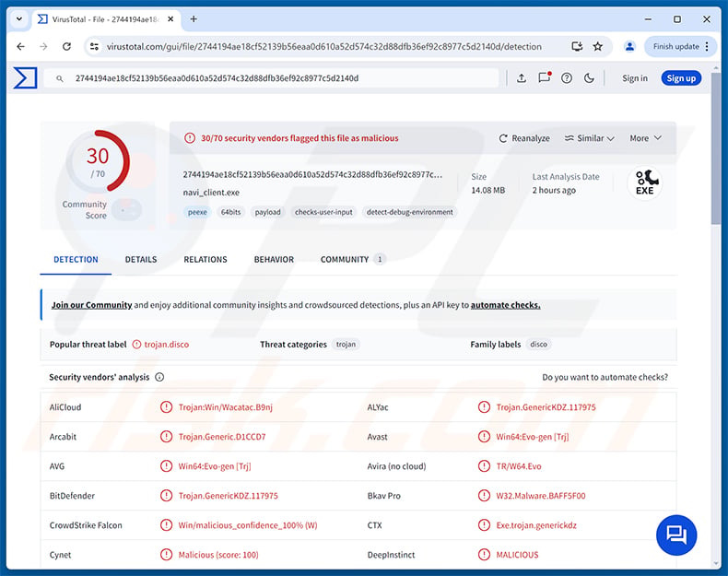
Task: Click the alert icon next to trojan.disco
Action: tap(136, 345)
